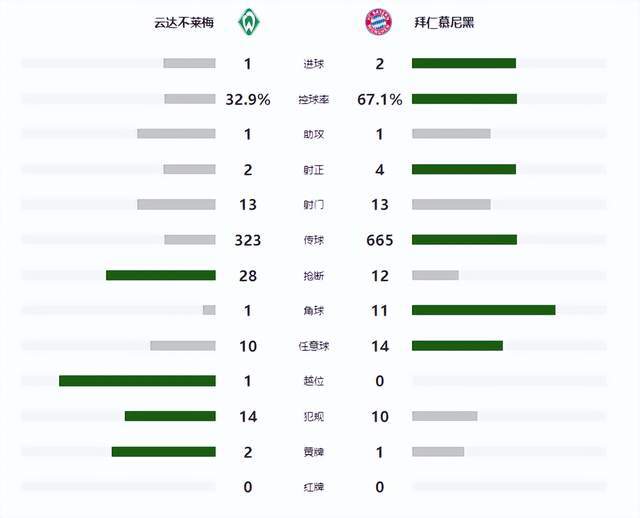Image resolution: width=640 pixels, height=518 pixels.
Task: Select the 射正 stat label
Action: pyautogui.click(x=314, y=170)
